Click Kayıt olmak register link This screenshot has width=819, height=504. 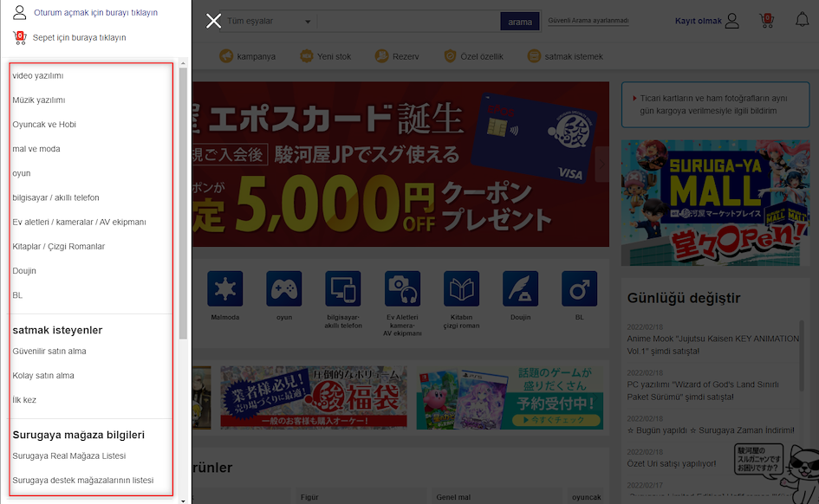pyautogui.click(x=698, y=21)
